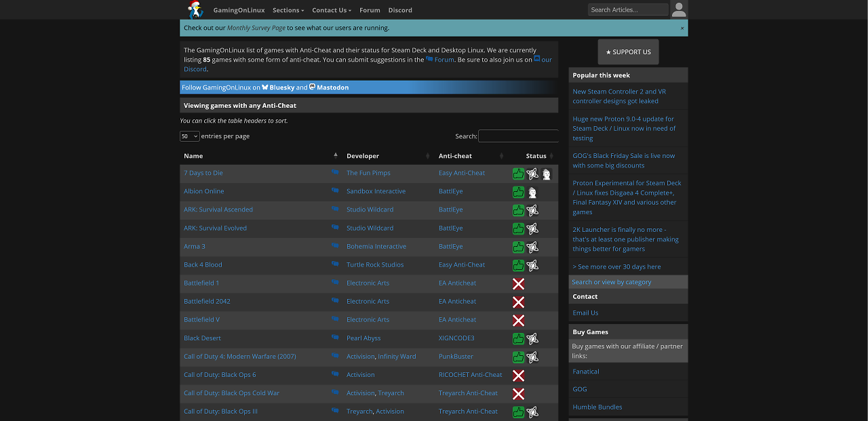Open the GOG store link
Viewport: 868px width, 421px height.
[x=580, y=389]
